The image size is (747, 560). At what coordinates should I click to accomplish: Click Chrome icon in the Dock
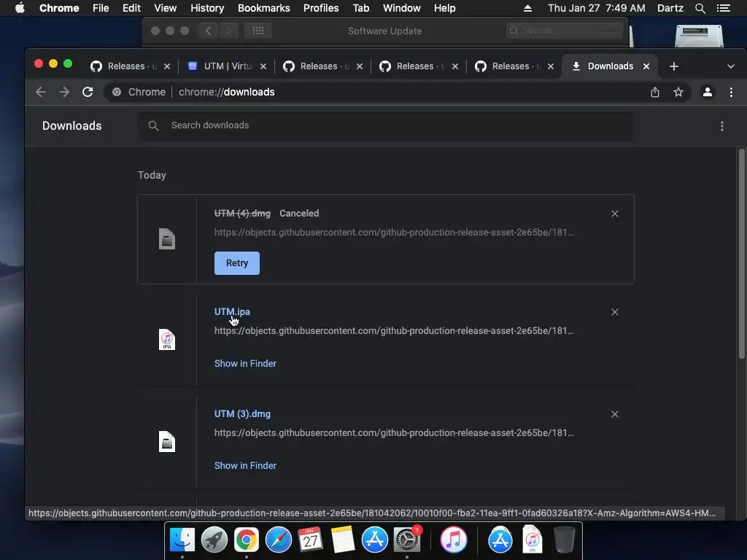point(247,540)
